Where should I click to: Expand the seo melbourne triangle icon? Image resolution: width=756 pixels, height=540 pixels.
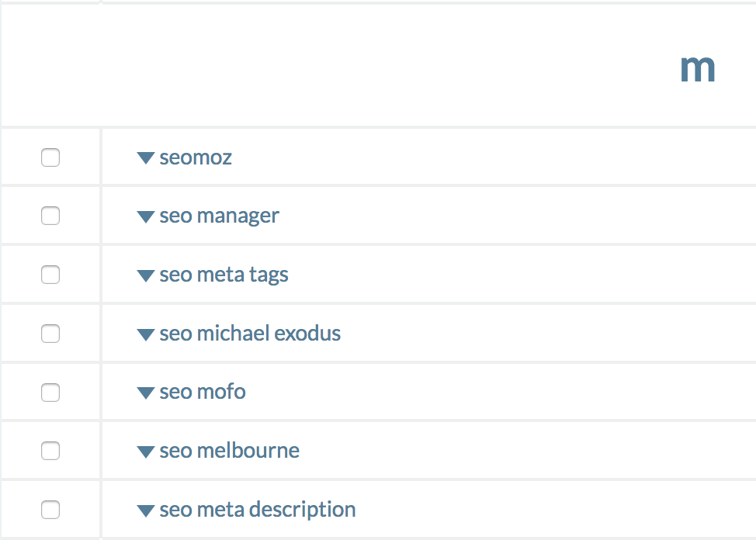146,452
